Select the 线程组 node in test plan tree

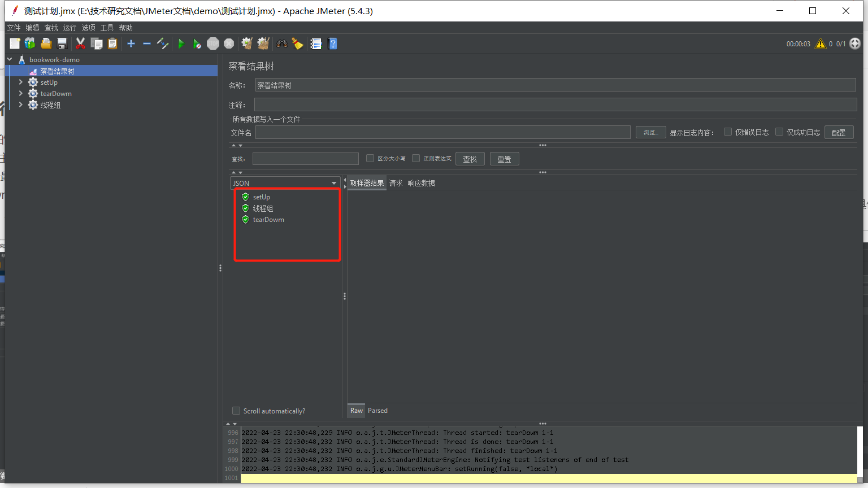(50, 105)
